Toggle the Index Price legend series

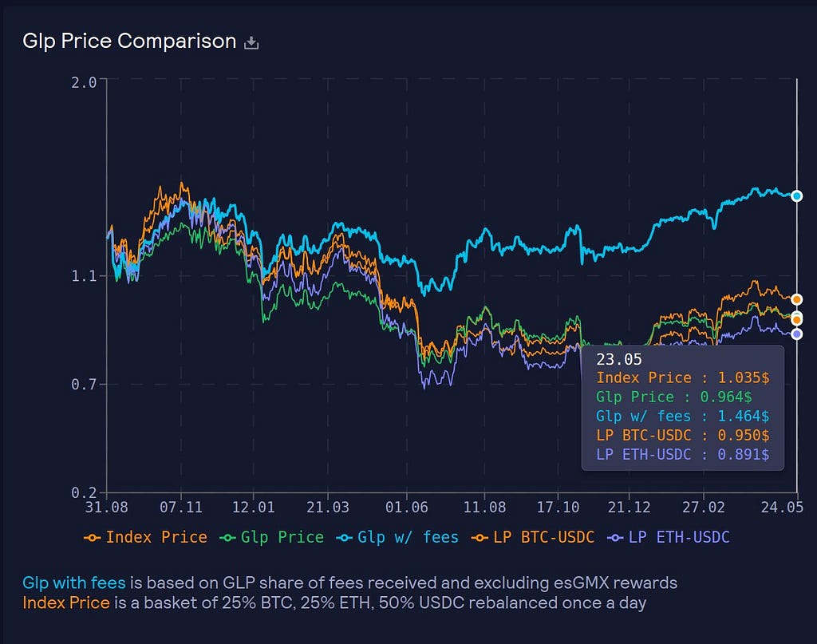pos(145,537)
